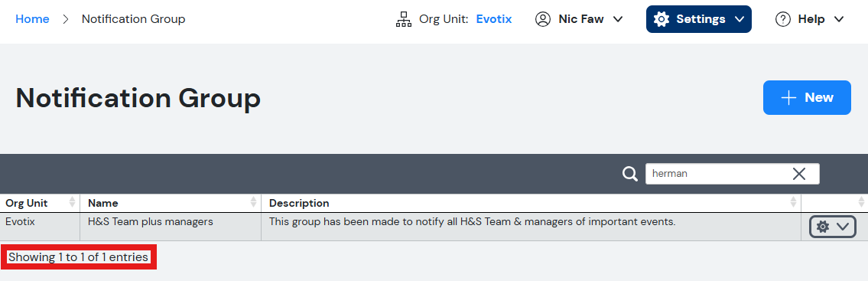Click the plus icon on New button
The height and width of the screenshot is (281, 868).
788,97
